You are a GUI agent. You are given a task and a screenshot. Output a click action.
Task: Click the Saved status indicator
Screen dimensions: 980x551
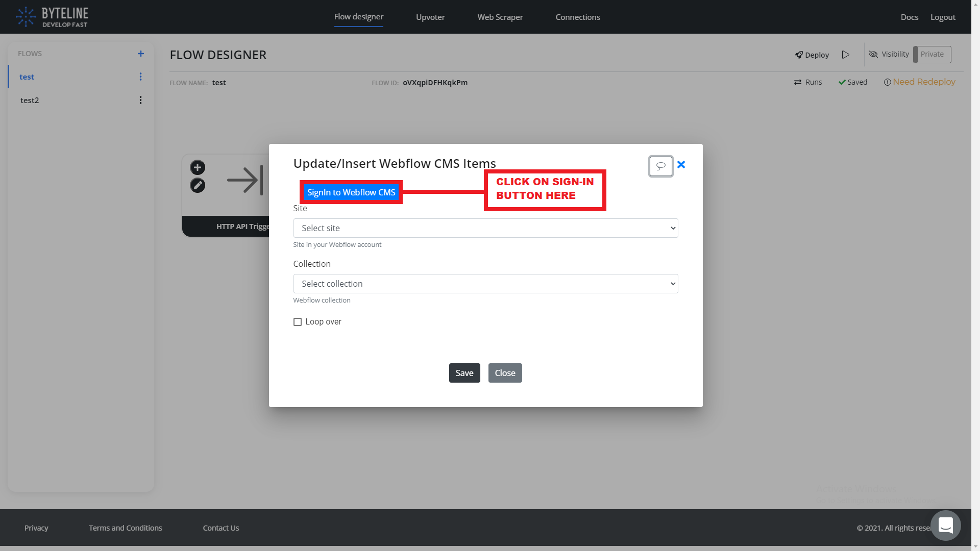coord(852,82)
